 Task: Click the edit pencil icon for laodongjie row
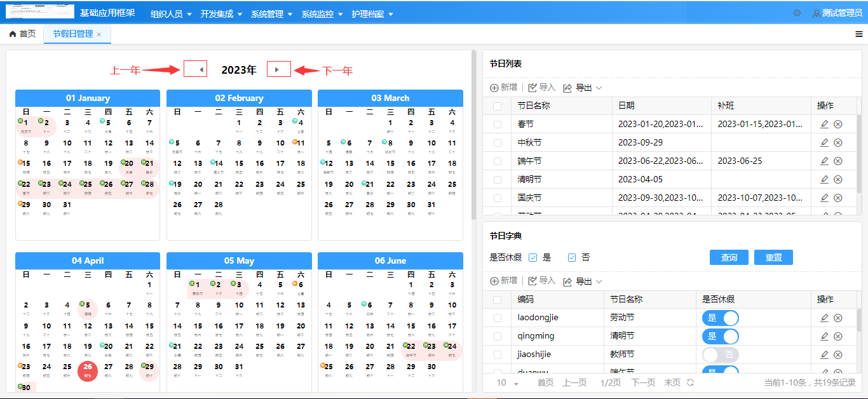point(824,317)
